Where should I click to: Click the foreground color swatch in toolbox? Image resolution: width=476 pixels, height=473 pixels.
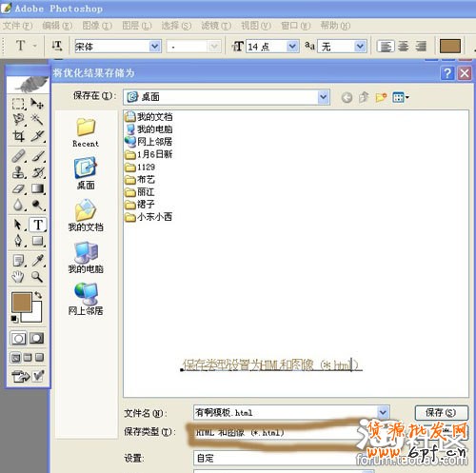pyautogui.click(x=22, y=302)
